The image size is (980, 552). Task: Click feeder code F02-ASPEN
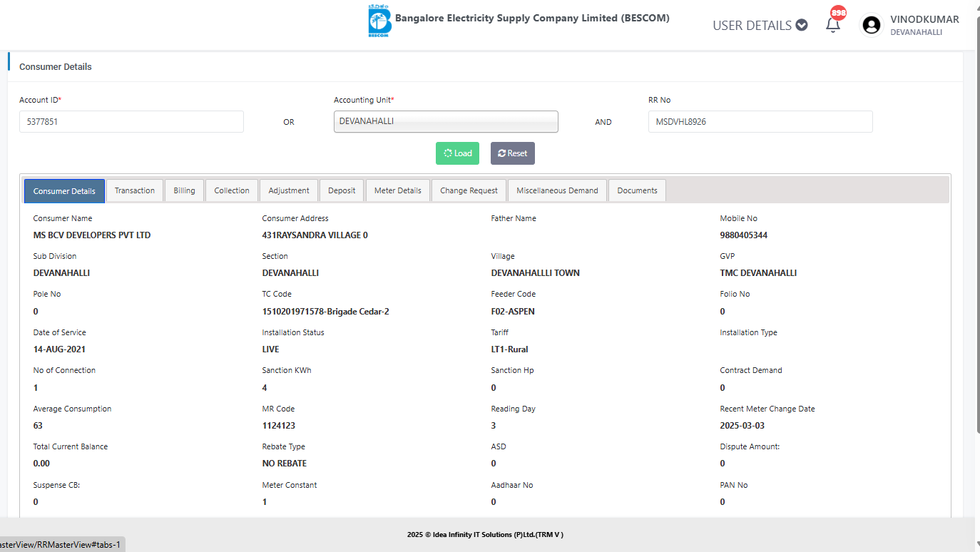[513, 312]
